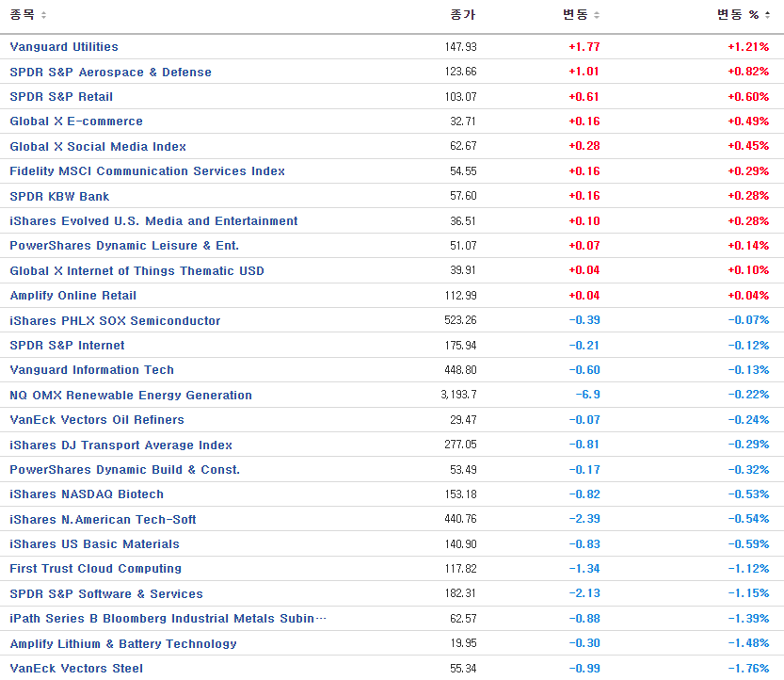Click percent change -1.76%
Viewport: 784px width, 680px height.
(x=748, y=669)
